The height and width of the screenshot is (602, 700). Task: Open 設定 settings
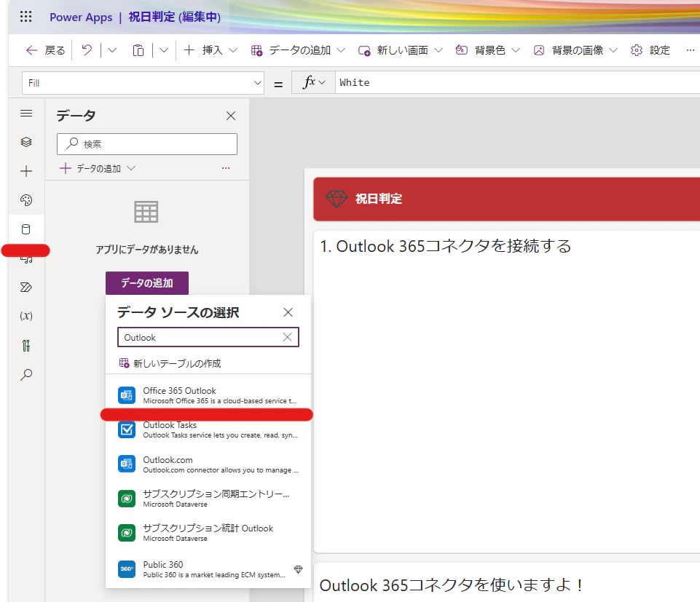pos(650,50)
